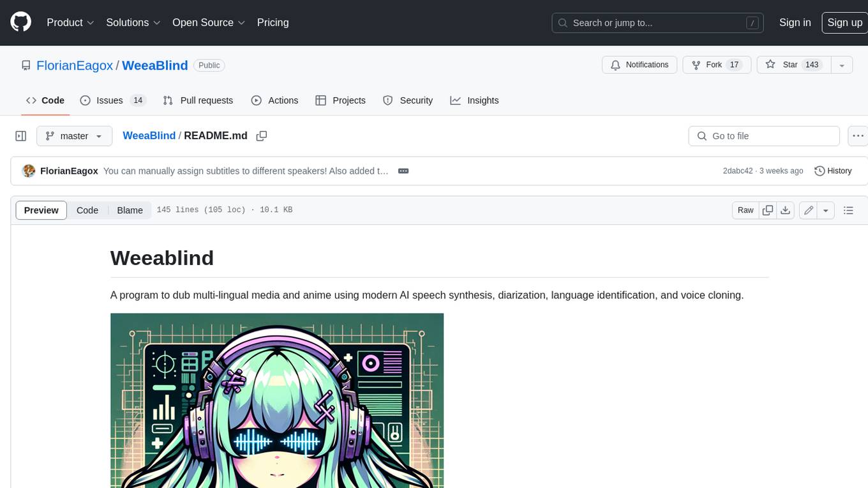Open commit hash 2dabc42
Image resolution: width=868 pixels, height=488 pixels.
tap(738, 171)
